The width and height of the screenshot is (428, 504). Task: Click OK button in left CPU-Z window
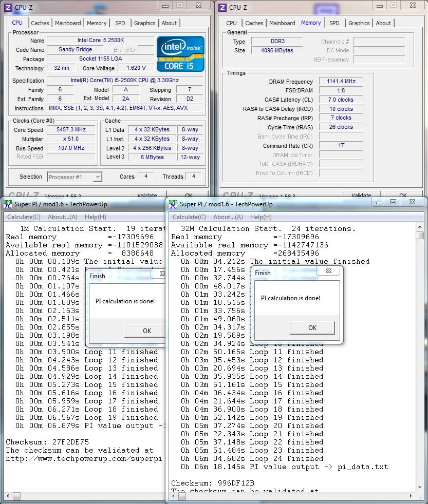click(x=189, y=195)
